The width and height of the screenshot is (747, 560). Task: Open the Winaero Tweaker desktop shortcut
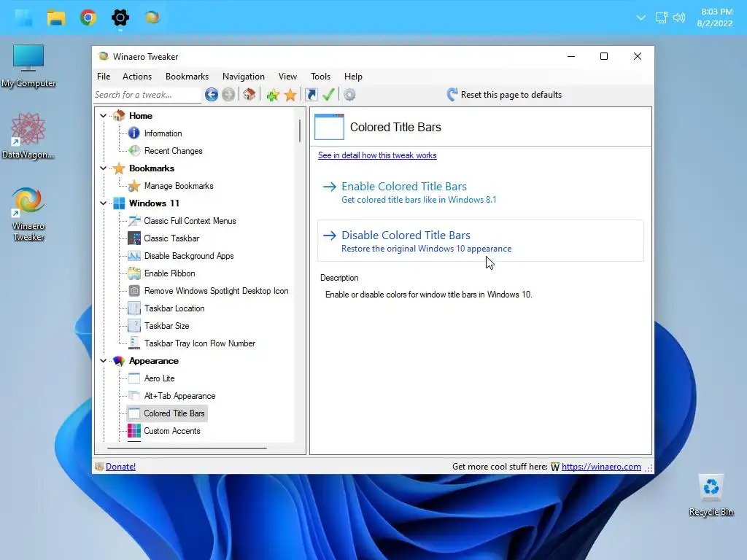tap(28, 214)
